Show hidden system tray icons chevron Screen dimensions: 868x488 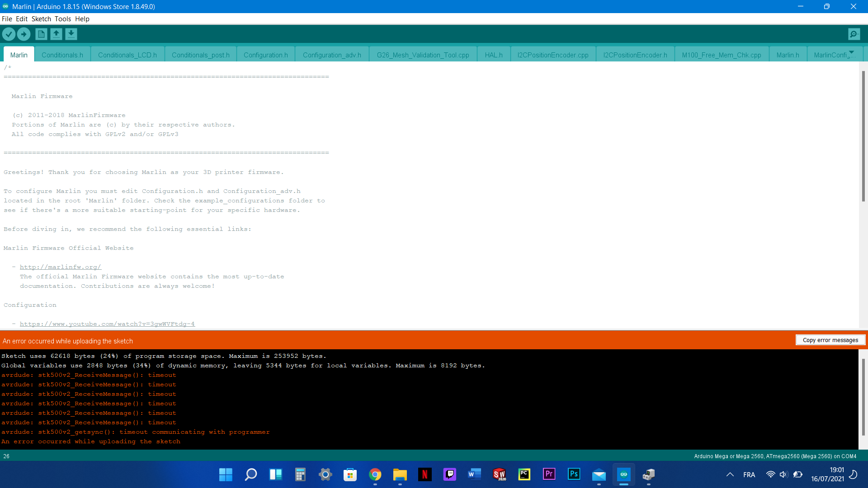[730, 474]
